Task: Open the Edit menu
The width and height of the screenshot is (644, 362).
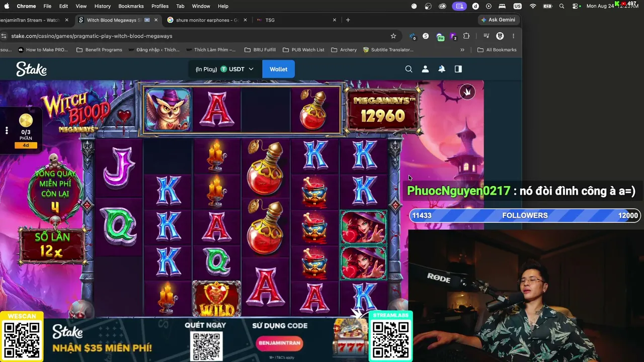Action: pyautogui.click(x=63, y=6)
